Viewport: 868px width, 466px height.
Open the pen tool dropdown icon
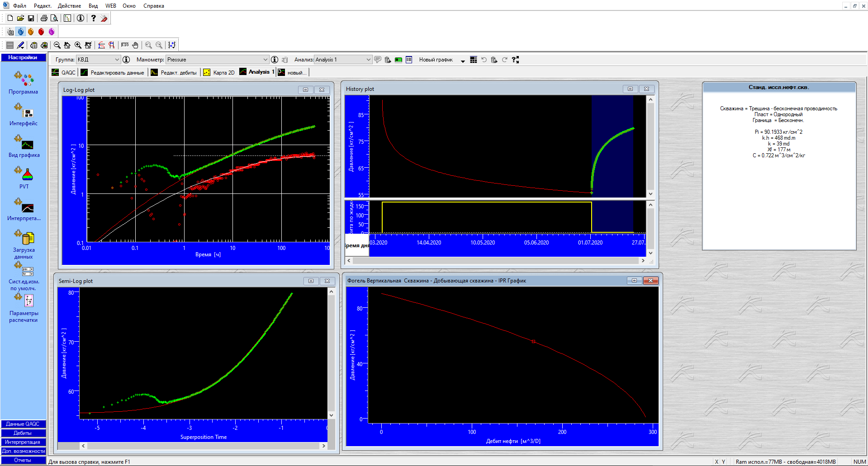point(20,45)
